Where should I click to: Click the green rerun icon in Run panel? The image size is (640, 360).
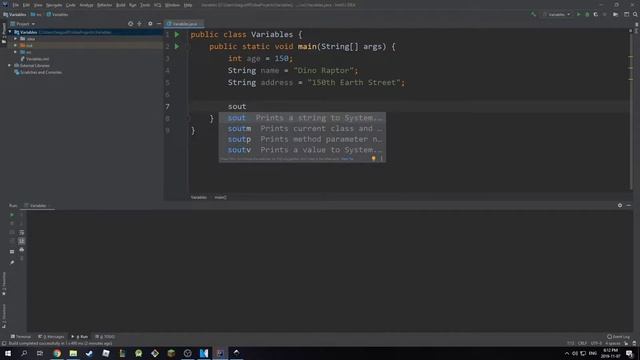click(12, 215)
